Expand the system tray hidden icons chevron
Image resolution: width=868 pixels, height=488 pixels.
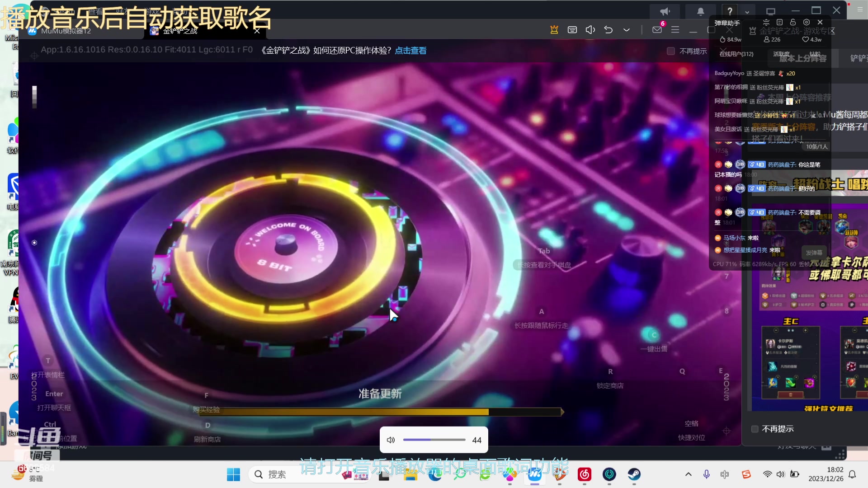point(689,474)
